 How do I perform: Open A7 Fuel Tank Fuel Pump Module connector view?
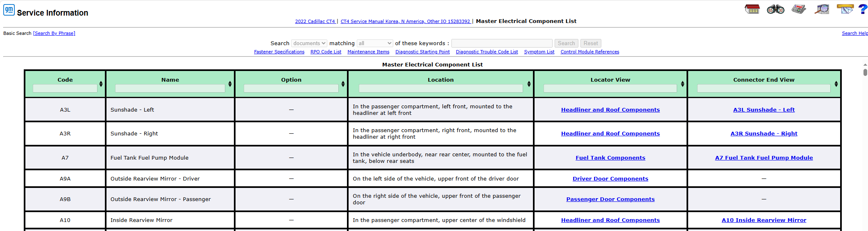(764, 158)
